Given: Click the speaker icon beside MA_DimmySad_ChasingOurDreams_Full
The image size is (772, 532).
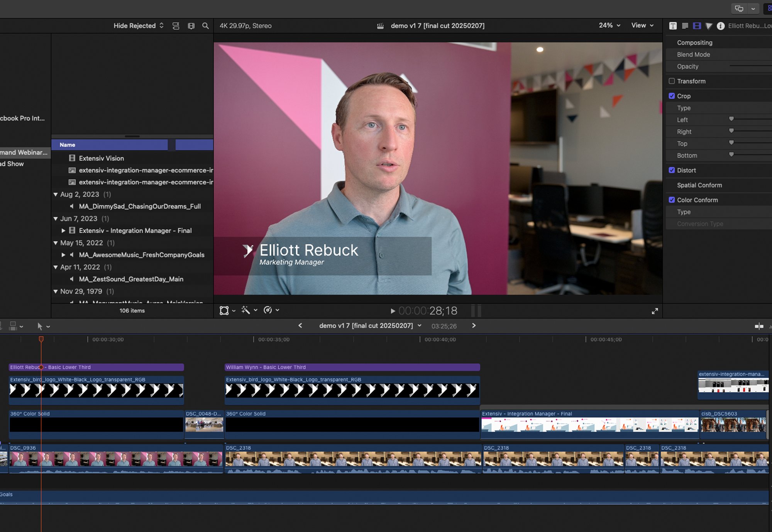Looking at the screenshot, I should click(x=72, y=206).
